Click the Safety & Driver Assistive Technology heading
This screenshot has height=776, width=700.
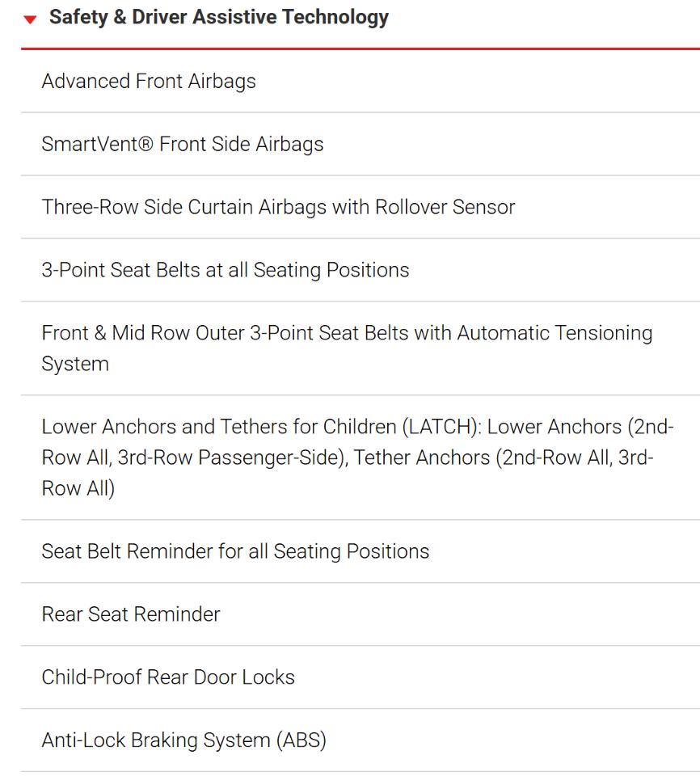[219, 17]
